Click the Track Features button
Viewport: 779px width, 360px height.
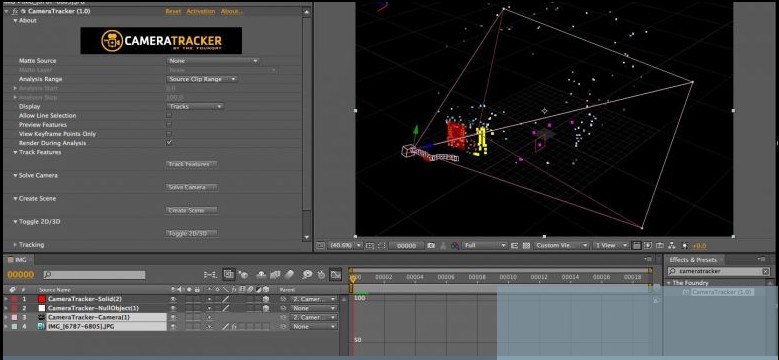[x=191, y=164]
